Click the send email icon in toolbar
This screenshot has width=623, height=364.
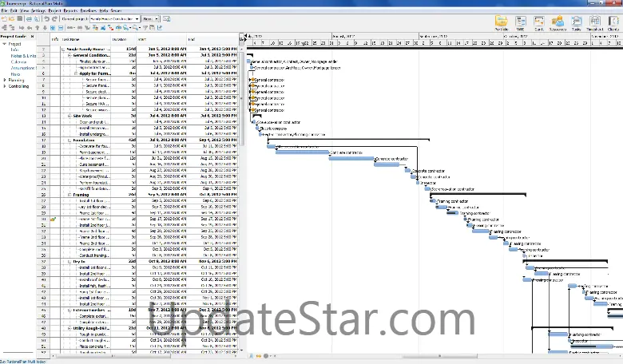[166, 18]
